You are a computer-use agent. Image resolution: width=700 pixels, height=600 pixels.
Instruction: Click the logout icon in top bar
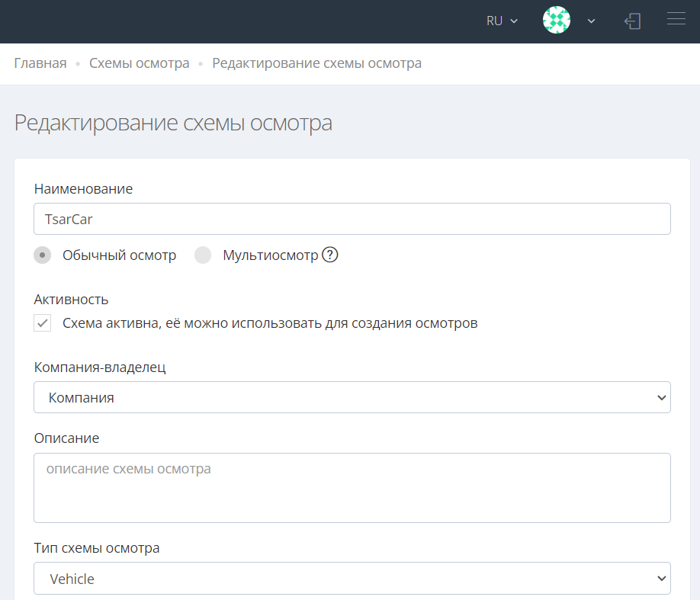pyautogui.click(x=632, y=21)
